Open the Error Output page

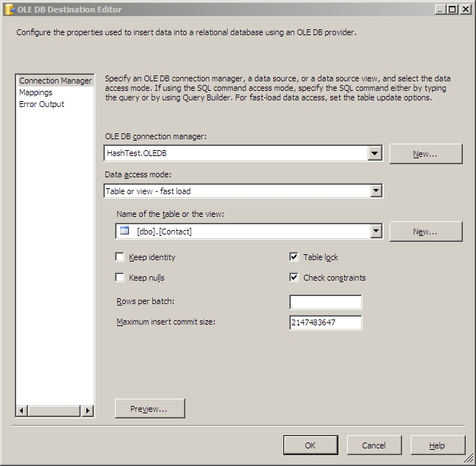point(42,104)
